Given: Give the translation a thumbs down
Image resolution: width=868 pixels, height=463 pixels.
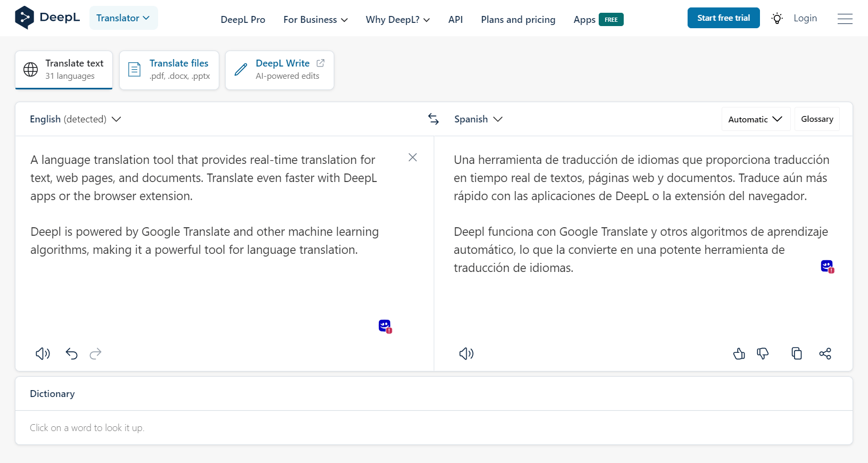Looking at the screenshot, I should click(x=763, y=354).
